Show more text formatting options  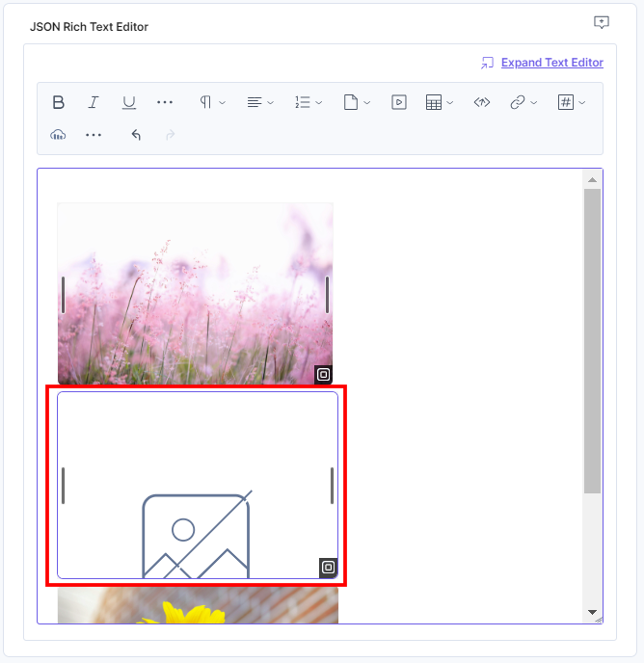[x=165, y=102]
